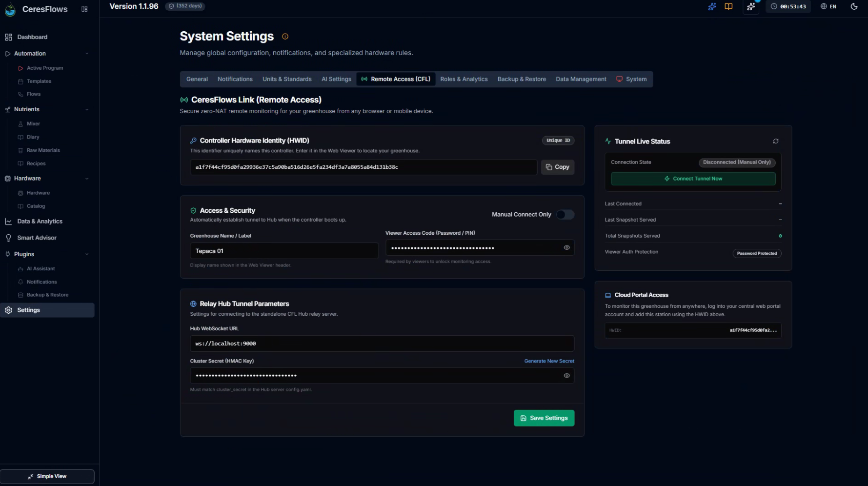Reveal Cluster Secret with eye icon
Screen dimensions: 868x486
coord(566,376)
